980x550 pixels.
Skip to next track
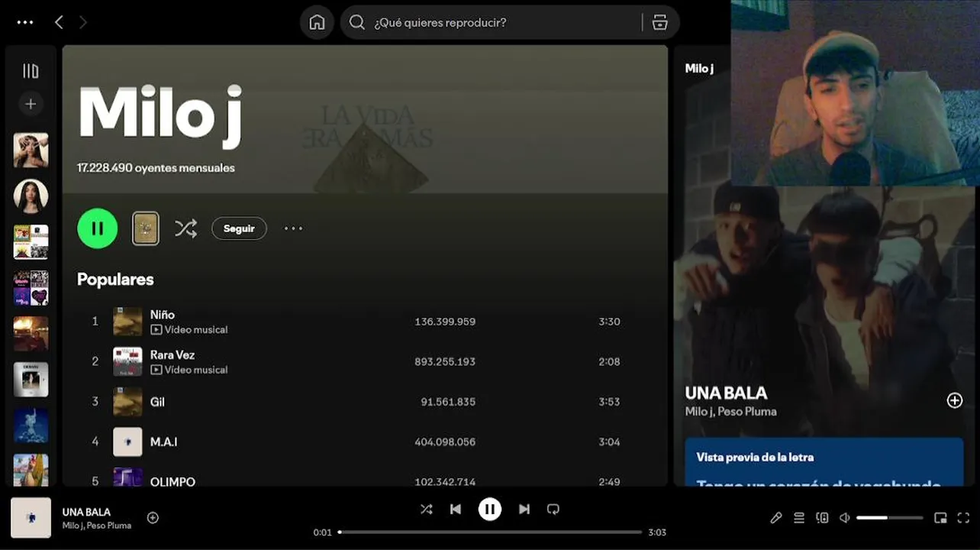pyautogui.click(x=524, y=509)
